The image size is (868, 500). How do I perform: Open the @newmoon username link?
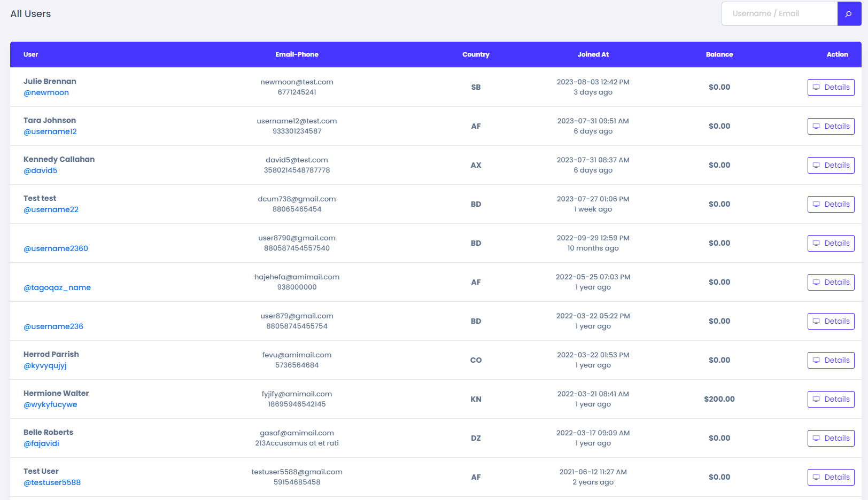[46, 92]
